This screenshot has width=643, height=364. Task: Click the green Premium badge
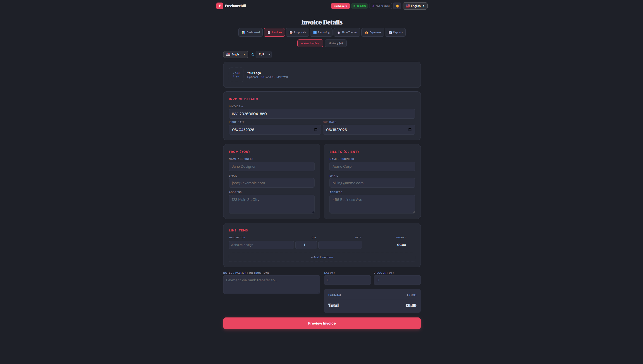click(359, 6)
